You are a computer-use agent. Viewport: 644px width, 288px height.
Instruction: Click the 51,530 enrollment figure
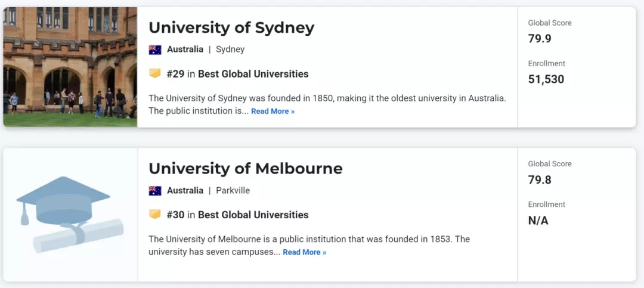pyautogui.click(x=546, y=79)
